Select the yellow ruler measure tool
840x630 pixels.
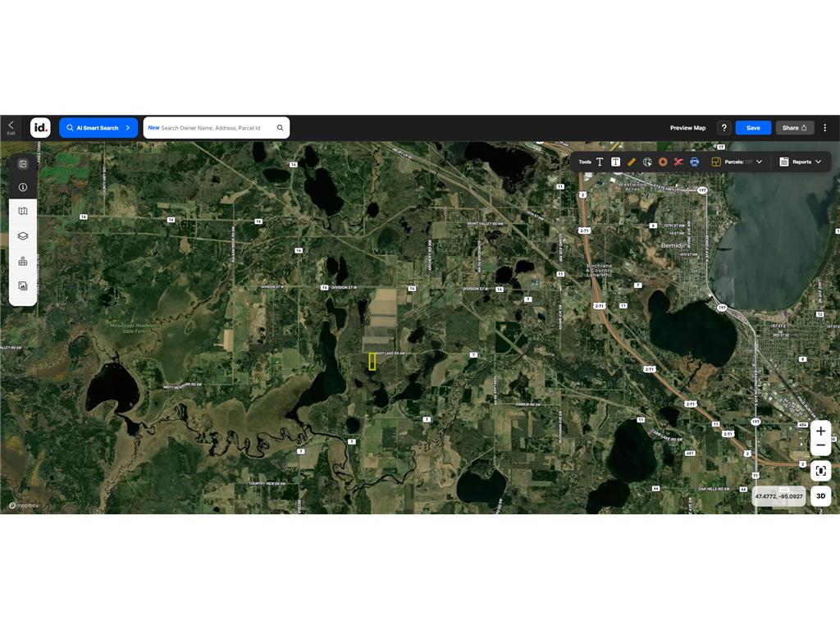[631, 162]
